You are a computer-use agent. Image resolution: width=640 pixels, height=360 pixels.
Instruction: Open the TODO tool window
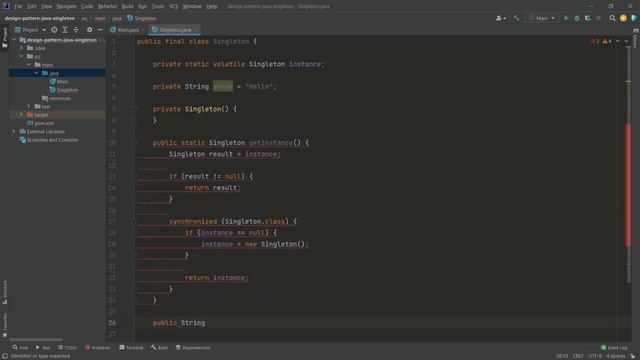click(67, 348)
